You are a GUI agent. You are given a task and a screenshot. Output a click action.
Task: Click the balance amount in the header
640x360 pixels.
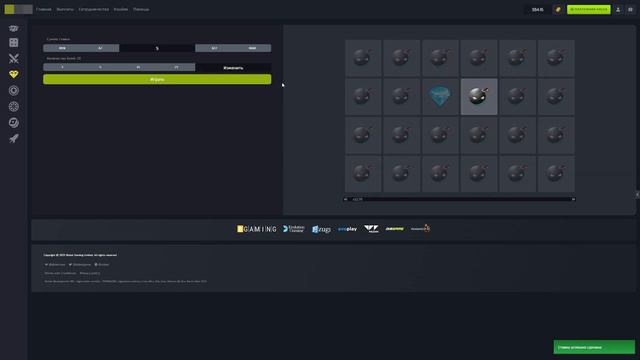(538, 9)
